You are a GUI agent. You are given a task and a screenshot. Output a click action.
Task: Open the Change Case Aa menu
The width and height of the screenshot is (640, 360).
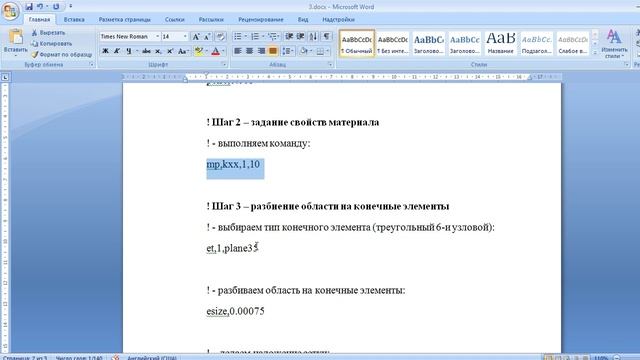coord(183,51)
